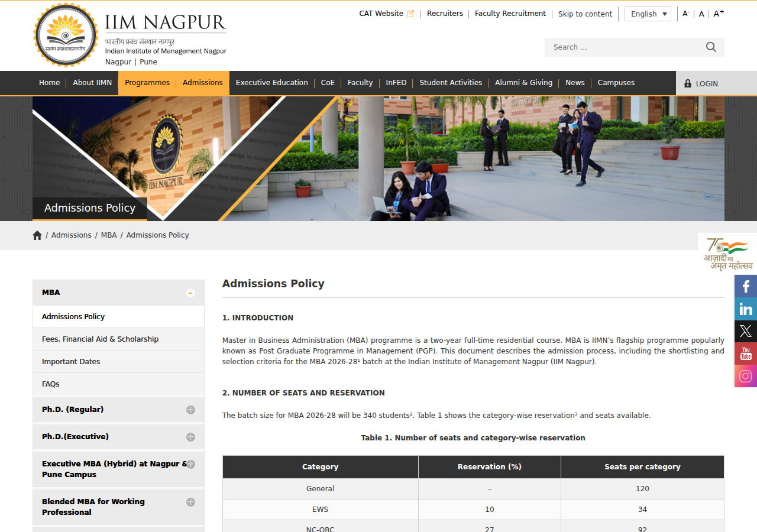Screen dimensions: 757x532
Task: Open the Home menu item
Action: [50, 83]
